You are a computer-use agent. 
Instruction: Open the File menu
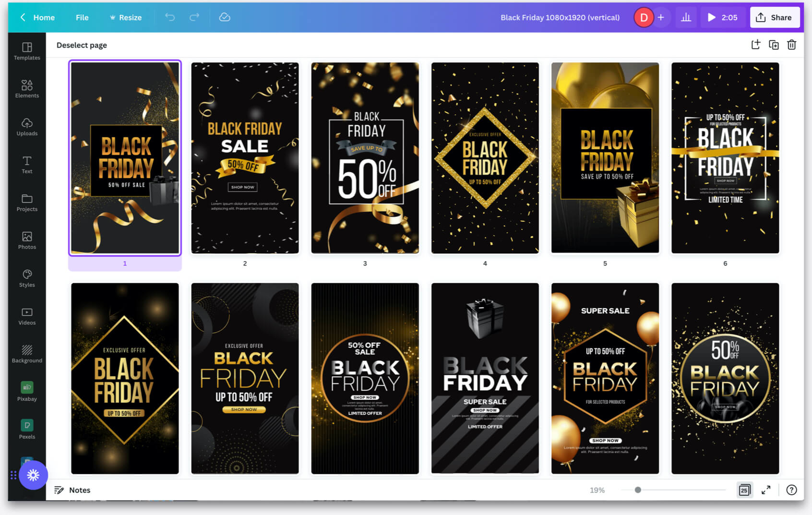[82, 17]
